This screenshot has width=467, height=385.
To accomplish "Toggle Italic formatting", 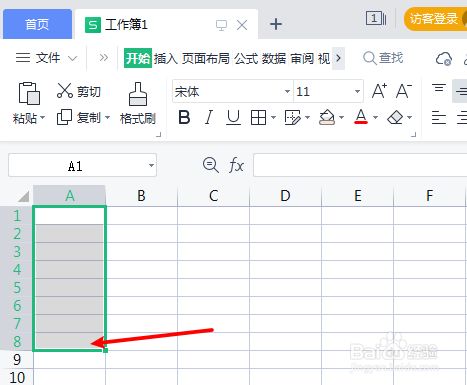I will click(x=209, y=117).
